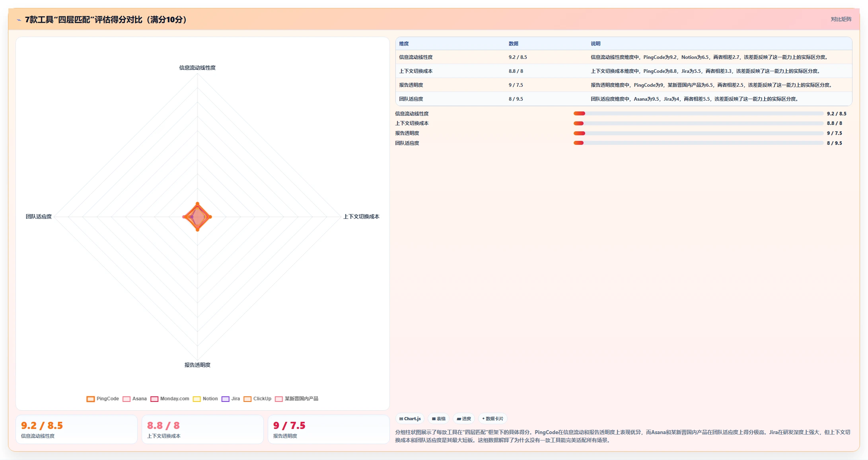Image resolution: width=868 pixels, height=460 pixels.
Task: Click the radar axis label 报告透明度
Action: click(197, 365)
